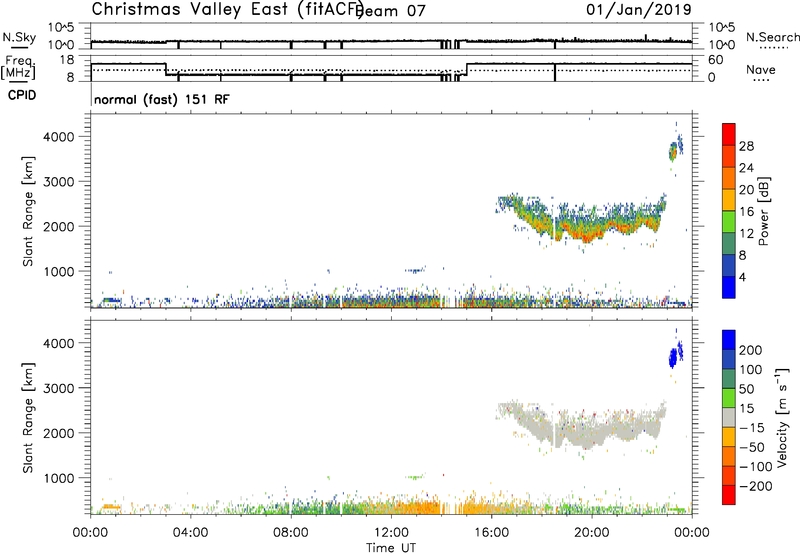The height and width of the screenshot is (554, 800).
Task: Click the "28" label on power colorbar
Action: 746,146
